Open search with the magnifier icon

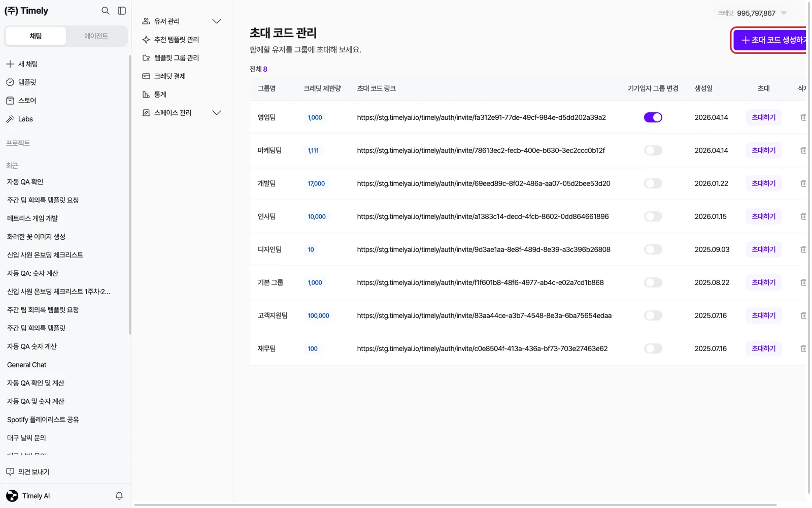(x=105, y=11)
